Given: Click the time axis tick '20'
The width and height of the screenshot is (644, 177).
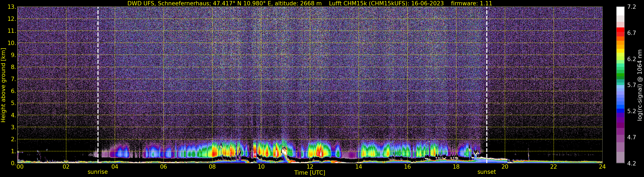Looking at the screenshot, I should [x=505, y=167].
